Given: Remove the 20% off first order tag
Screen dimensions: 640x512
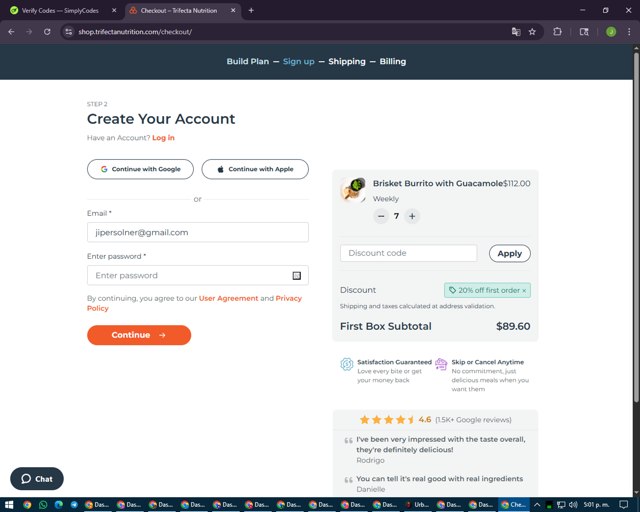Looking at the screenshot, I should (x=524, y=290).
